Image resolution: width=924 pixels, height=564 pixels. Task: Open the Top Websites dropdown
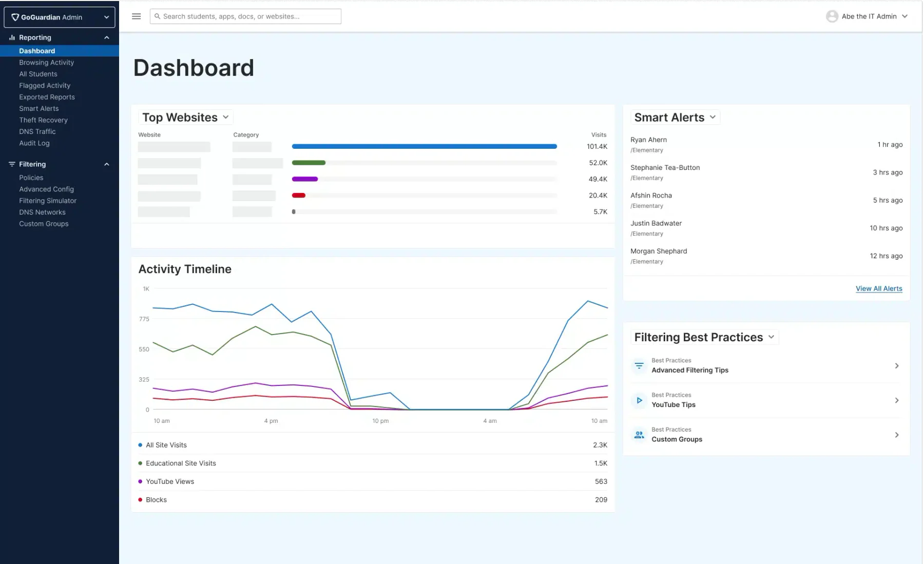point(185,118)
